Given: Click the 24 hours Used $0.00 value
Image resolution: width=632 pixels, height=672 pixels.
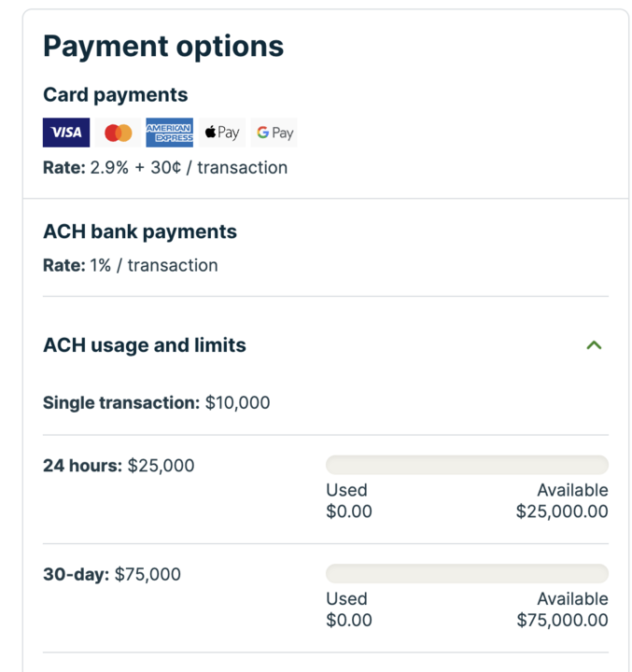Looking at the screenshot, I should click(x=349, y=511).
